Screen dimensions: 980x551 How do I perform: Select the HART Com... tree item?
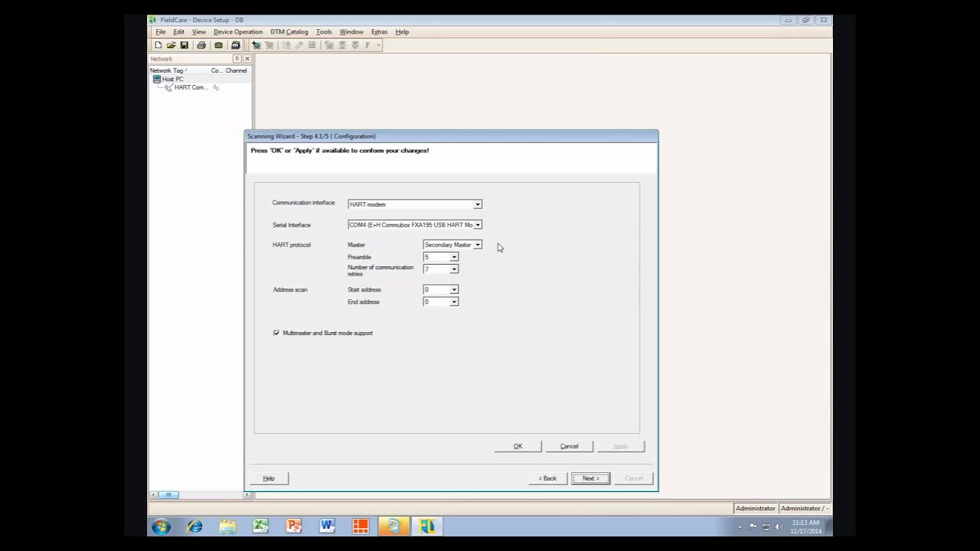click(x=190, y=87)
